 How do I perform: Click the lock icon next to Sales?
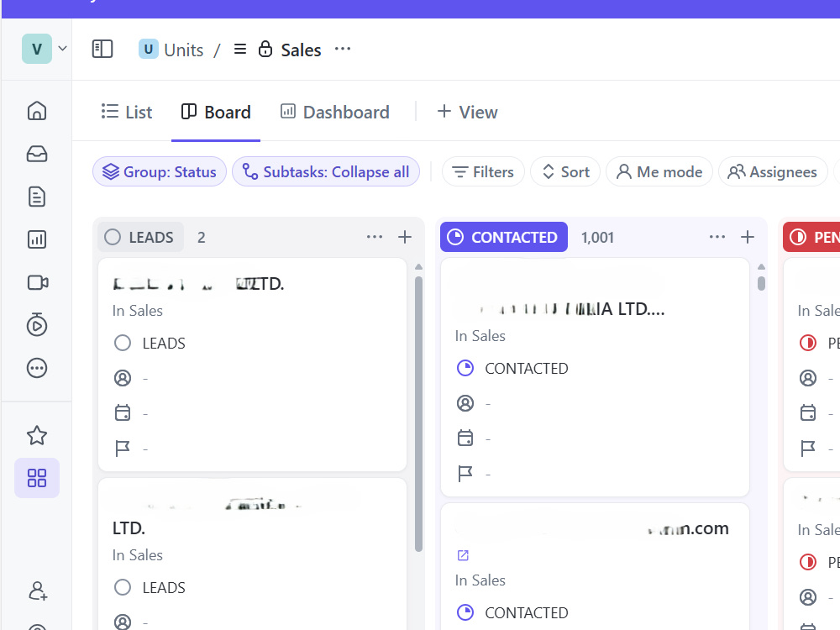click(265, 49)
